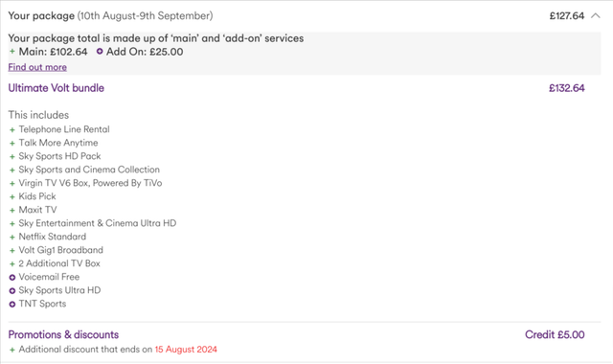
Task: Click the purple add-on circle icon beside Add On
Action: pyautogui.click(x=100, y=51)
